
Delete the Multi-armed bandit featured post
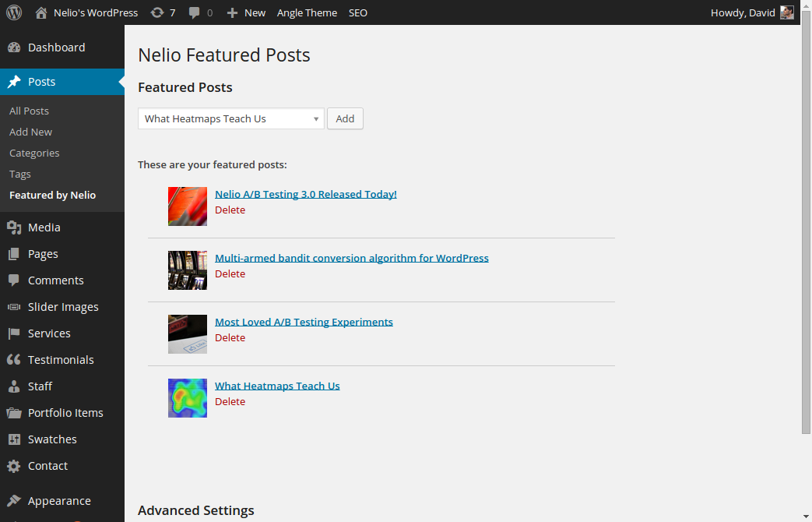click(x=230, y=273)
